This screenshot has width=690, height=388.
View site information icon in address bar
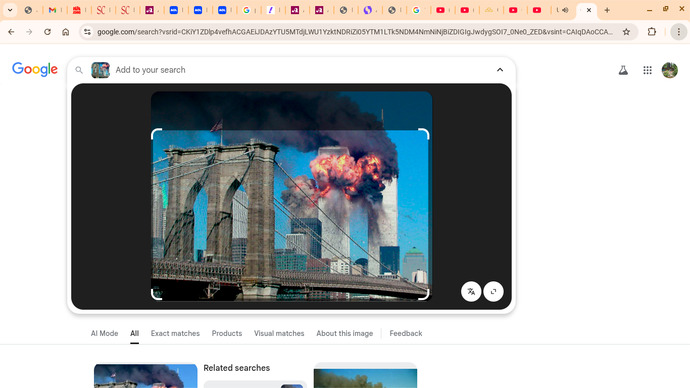click(x=88, y=32)
